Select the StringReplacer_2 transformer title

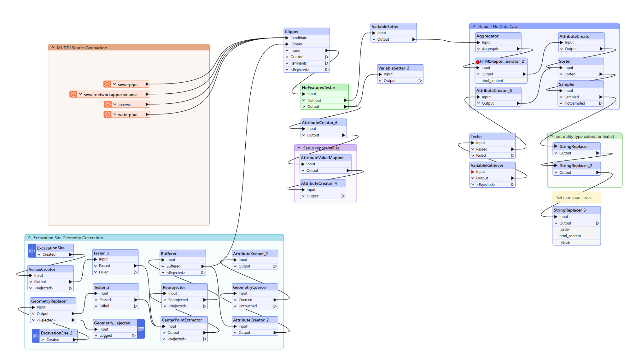pyautogui.click(x=576, y=166)
